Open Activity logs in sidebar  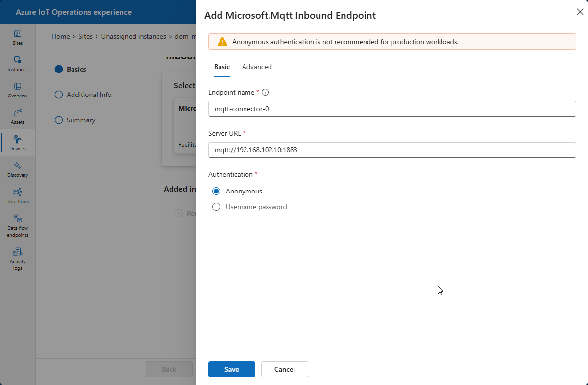(18, 259)
